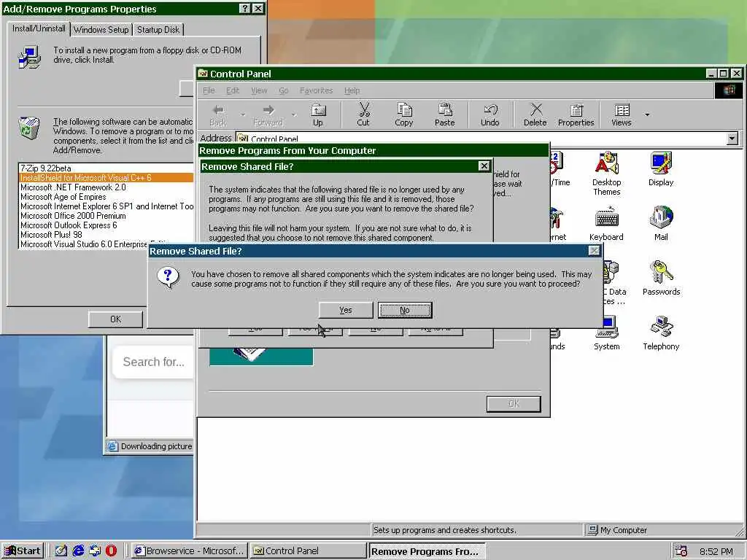Switch to Browservice taskbar button
This screenshot has height=560, width=747.
tap(189, 551)
